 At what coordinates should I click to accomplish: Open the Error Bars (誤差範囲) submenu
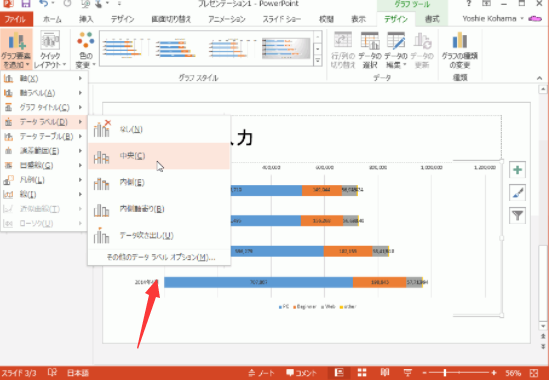[44, 151]
